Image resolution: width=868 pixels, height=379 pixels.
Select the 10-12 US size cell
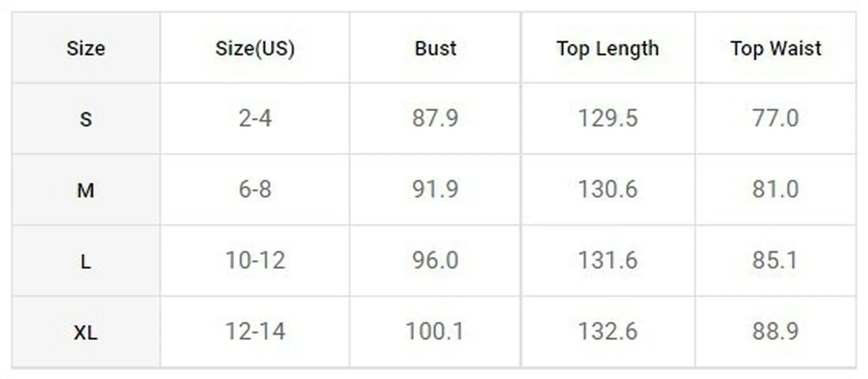click(255, 260)
